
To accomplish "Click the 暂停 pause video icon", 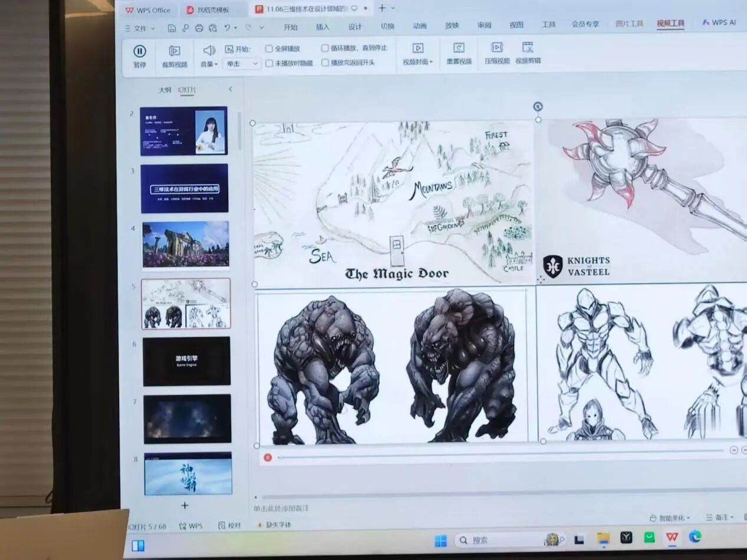I will click(x=140, y=51).
